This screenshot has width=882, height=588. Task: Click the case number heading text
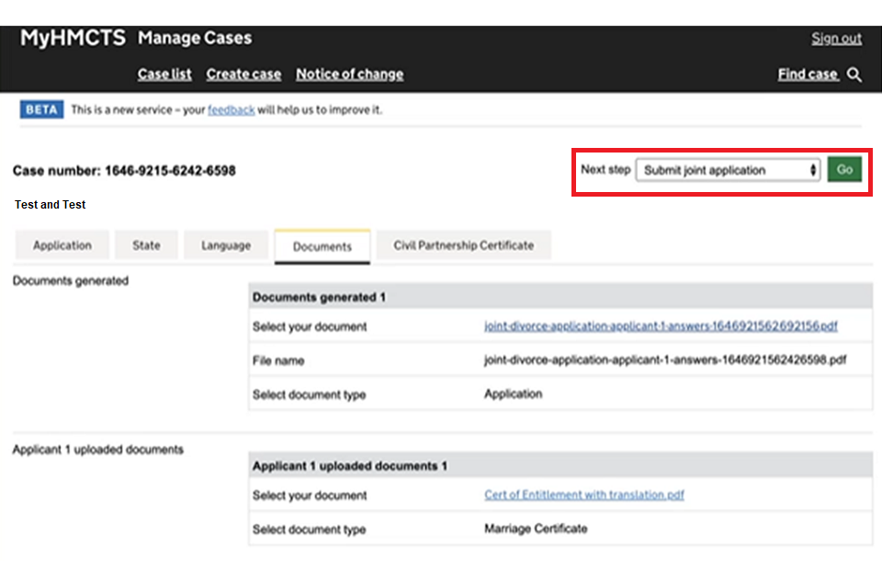pos(124,171)
